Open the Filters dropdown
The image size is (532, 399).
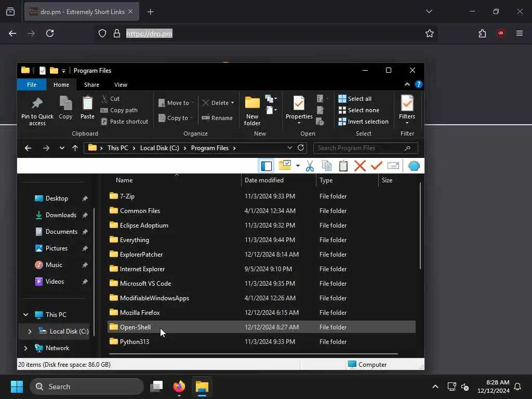click(407, 110)
